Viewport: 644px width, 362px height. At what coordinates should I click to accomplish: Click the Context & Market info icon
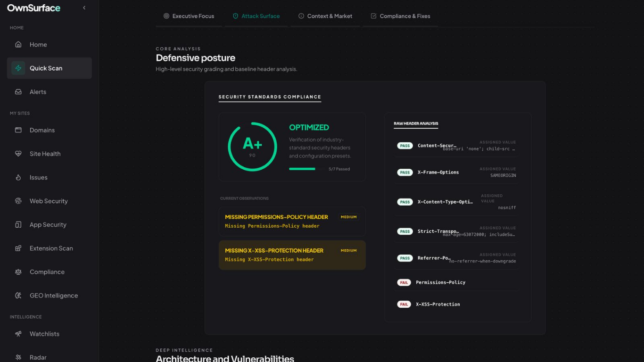point(301,16)
